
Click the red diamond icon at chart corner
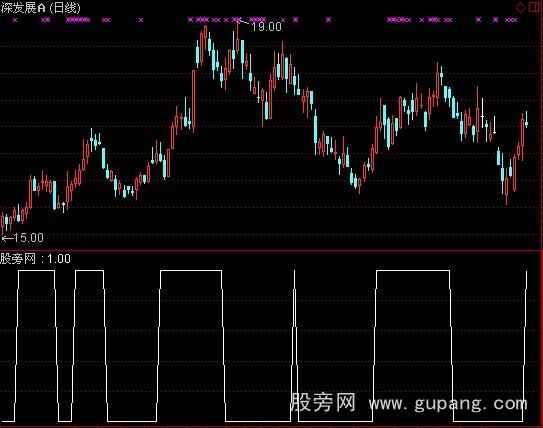click(520, 7)
